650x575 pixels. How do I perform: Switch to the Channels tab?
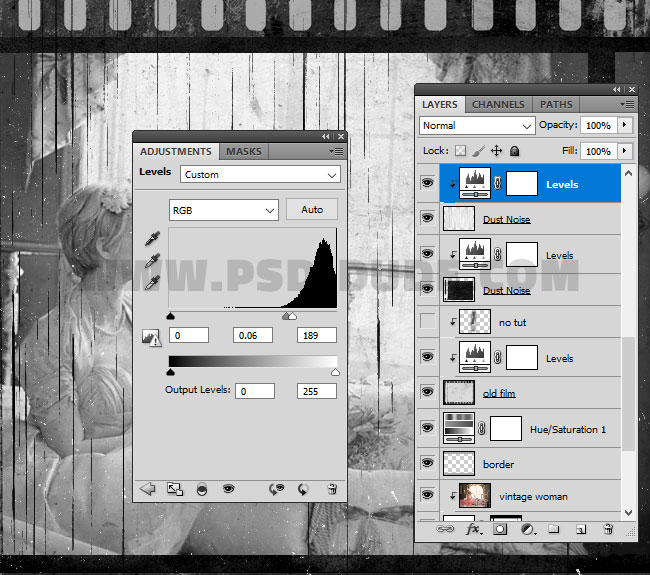[x=497, y=104]
